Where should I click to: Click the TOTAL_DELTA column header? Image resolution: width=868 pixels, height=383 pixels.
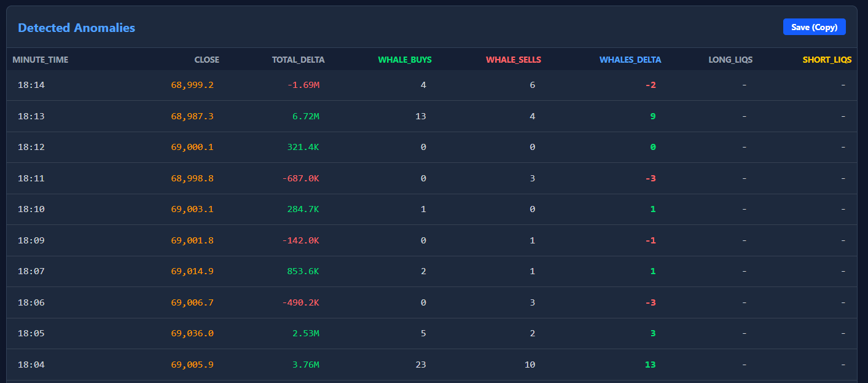298,60
